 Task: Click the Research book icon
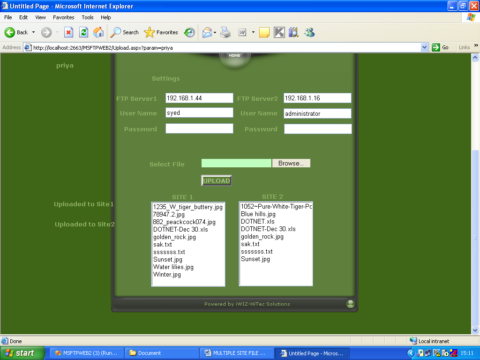point(294,32)
